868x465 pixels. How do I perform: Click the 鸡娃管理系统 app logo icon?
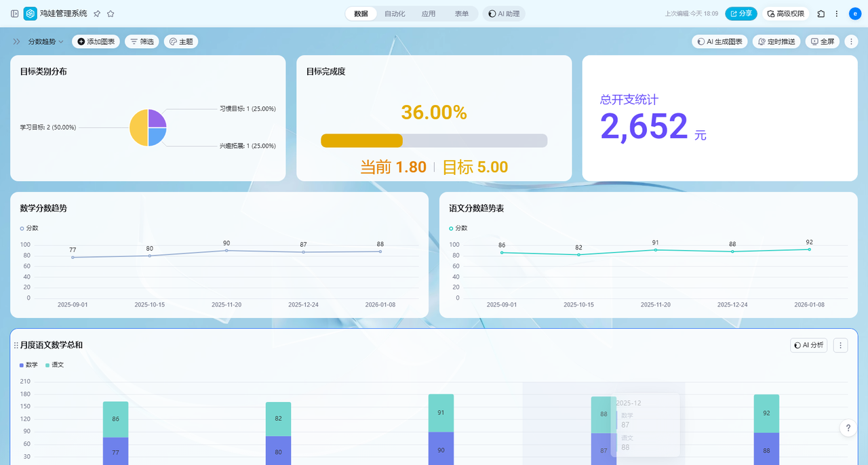point(31,14)
